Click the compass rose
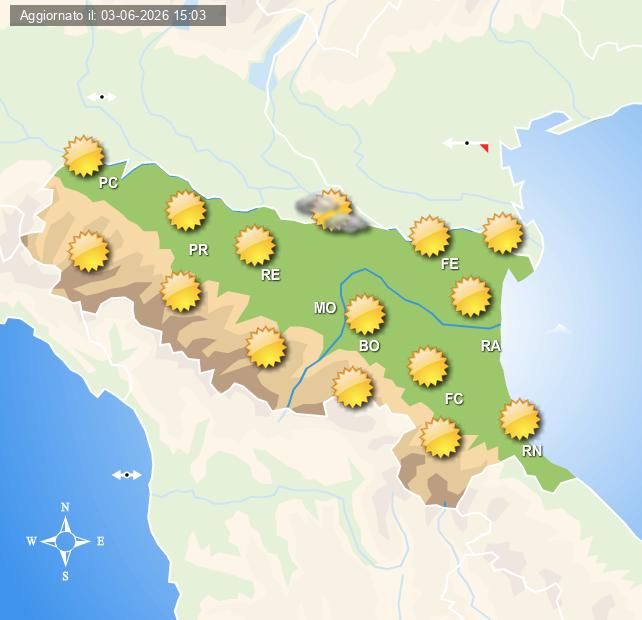Screen dimensions: 642x620 click(66, 541)
